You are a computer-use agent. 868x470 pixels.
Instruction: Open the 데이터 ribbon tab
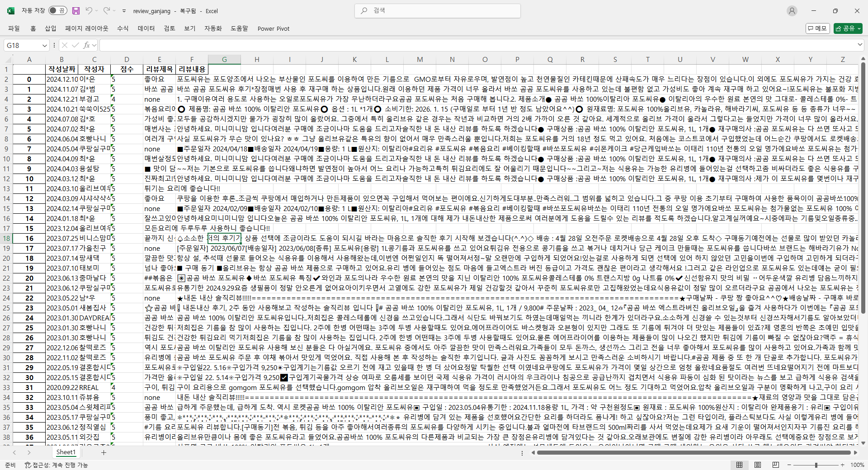(146, 28)
